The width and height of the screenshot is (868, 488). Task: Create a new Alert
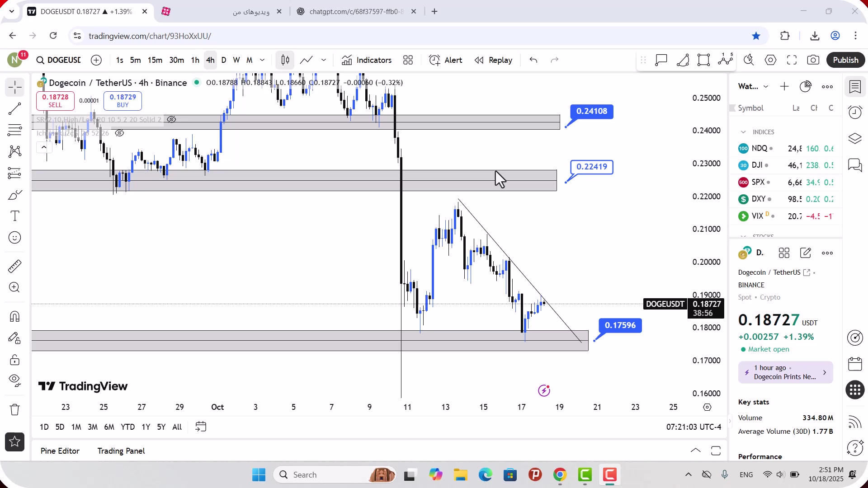[x=446, y=60]
